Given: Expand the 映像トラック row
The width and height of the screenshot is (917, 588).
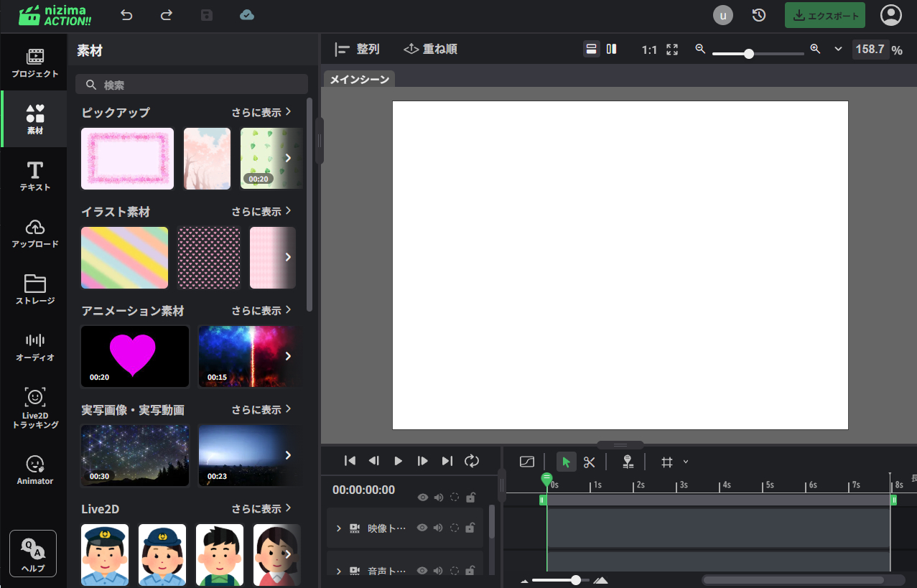Looking at the screenshot, I should click(339, 528).
